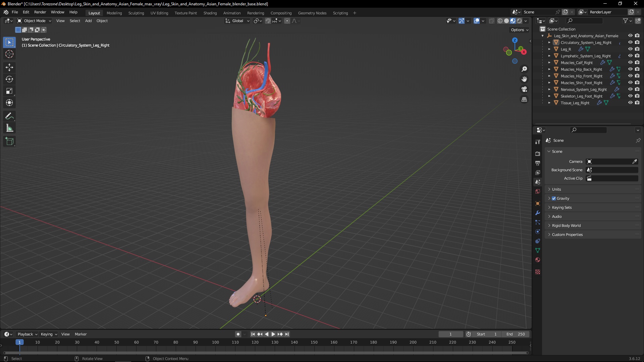This screenshot has width=644, height=362.
Task: Click the Pan view hand icon
Action: point(524,79)
